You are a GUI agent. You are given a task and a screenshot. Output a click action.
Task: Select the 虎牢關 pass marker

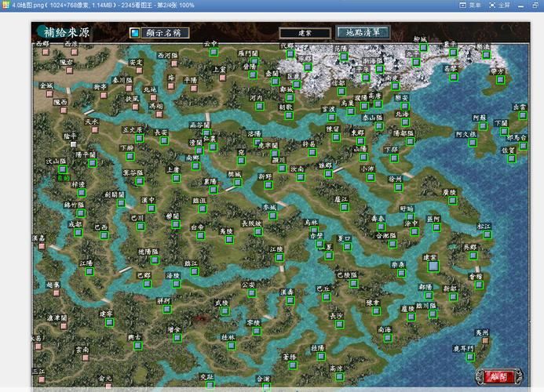tap(275, 154)
